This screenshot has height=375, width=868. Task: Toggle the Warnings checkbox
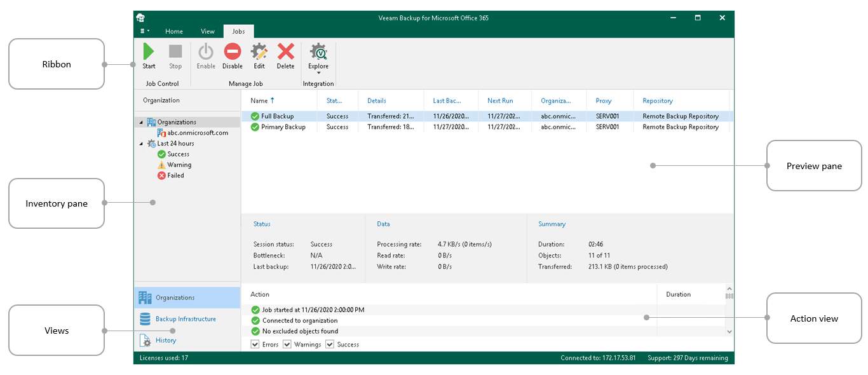(x=287, y=344)
